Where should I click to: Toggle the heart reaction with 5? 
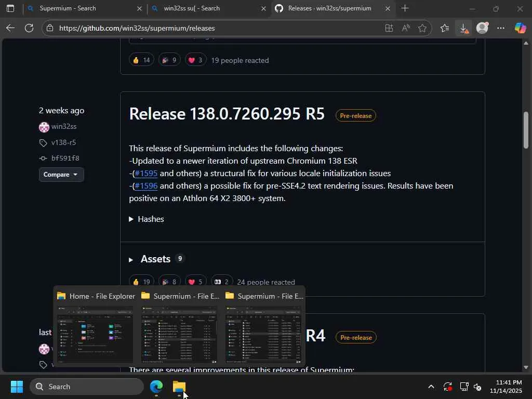pos(195,282)
